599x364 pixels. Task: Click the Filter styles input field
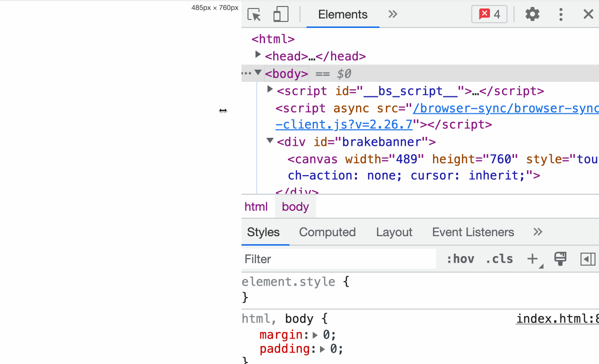pos(338,259)
